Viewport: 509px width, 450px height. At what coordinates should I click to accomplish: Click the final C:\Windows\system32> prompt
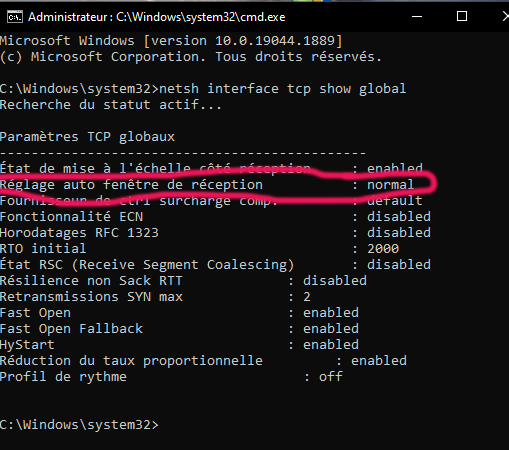coord(79,425)
